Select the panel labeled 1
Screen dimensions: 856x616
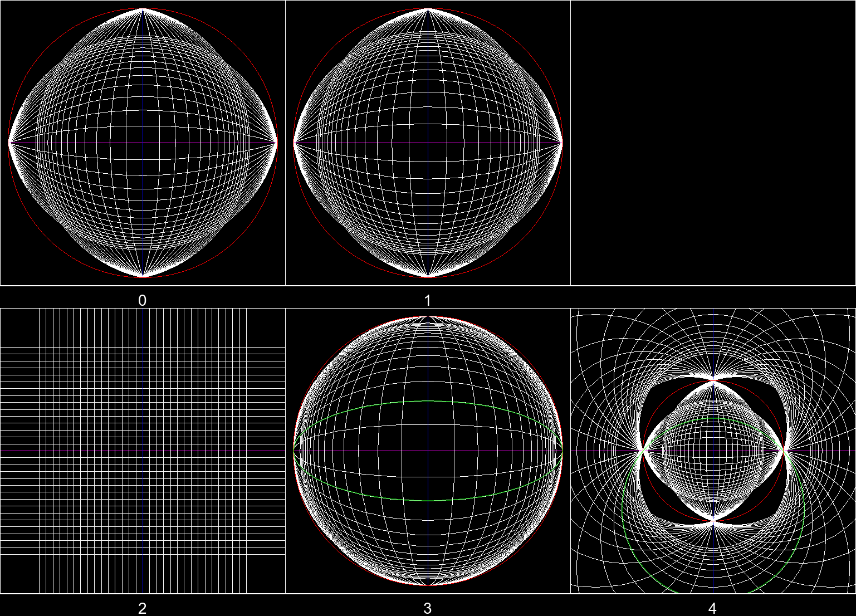coord(428,142)
